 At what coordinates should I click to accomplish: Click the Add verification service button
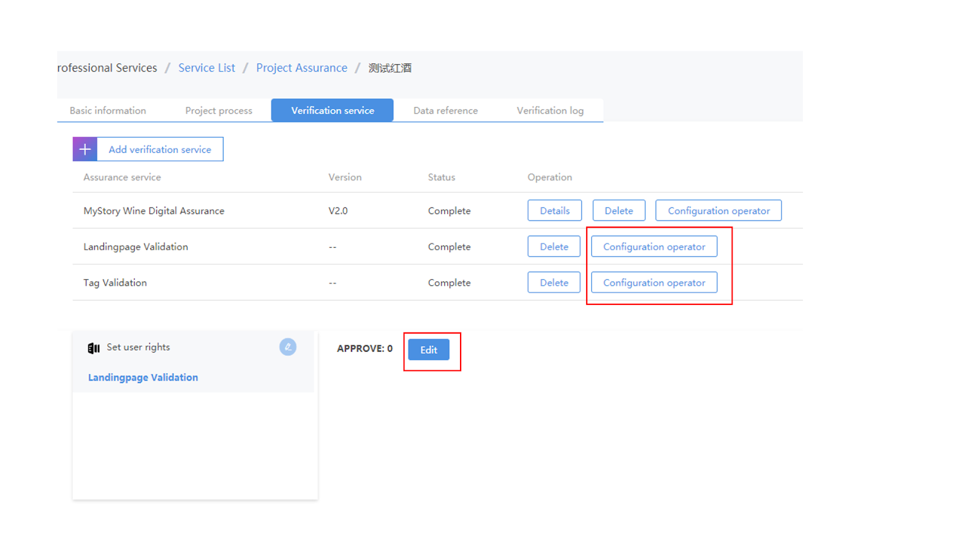click(148, 149)
